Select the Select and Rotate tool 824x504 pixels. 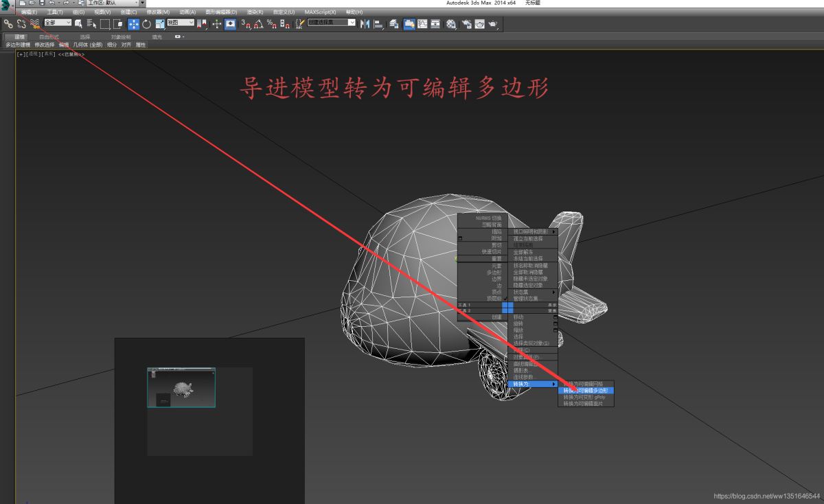pos(148,25)
